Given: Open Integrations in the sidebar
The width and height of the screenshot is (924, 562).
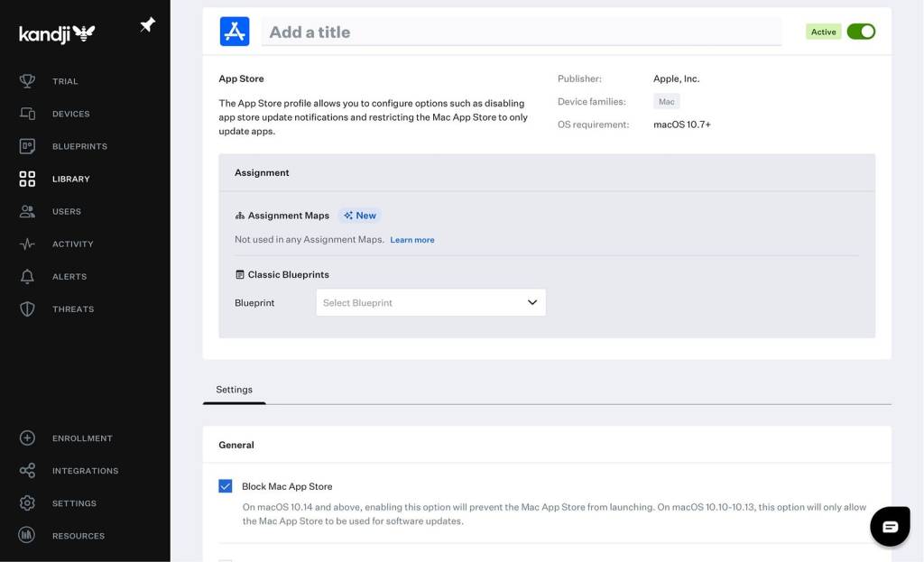Looking at the screenshot, I should tap(85, 471).
